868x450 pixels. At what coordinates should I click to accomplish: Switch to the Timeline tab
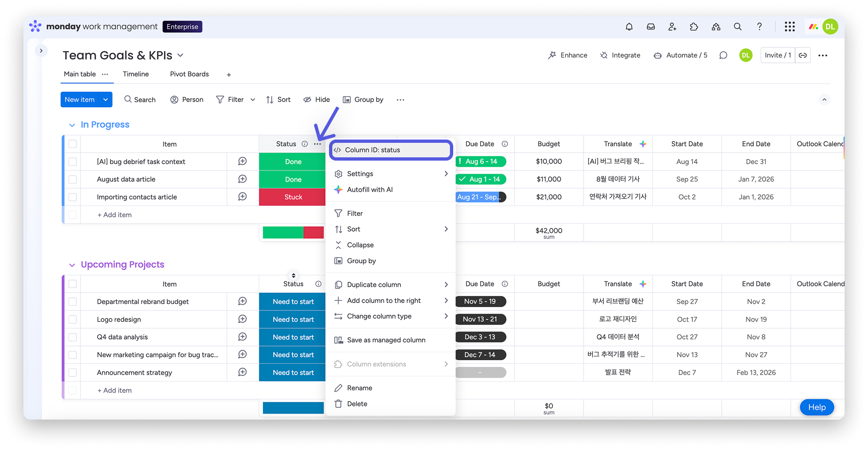[136, 74]
